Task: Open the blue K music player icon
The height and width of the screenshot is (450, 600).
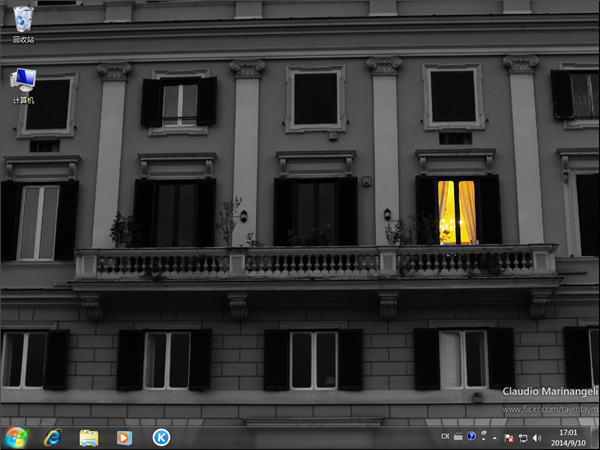Action: (x=161, y=437)
